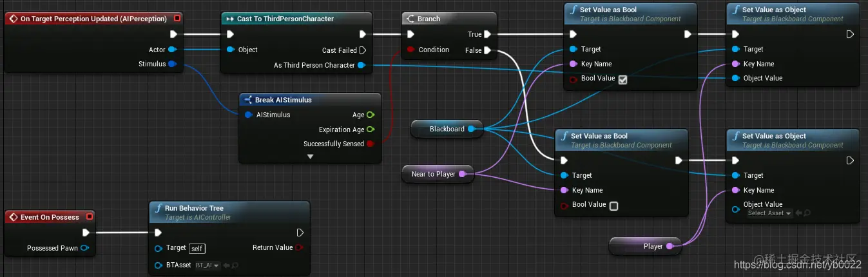This screenshot has height=277, width=868.
Task: Click browse-to-asset magnifier beside BT_AI
Action: [x=236, y=265]
